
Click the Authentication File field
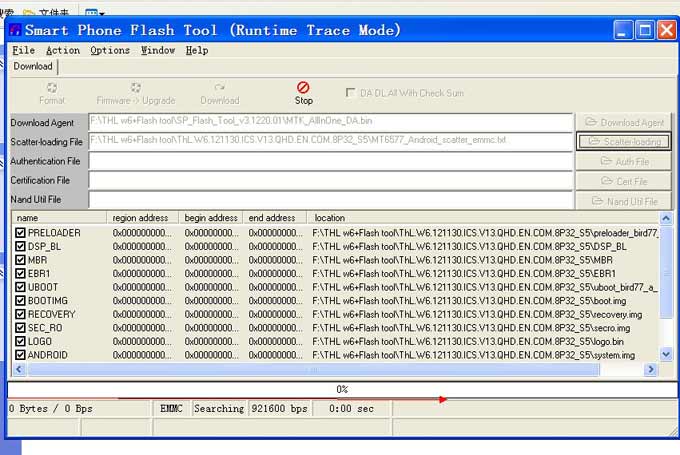point(331,161)
